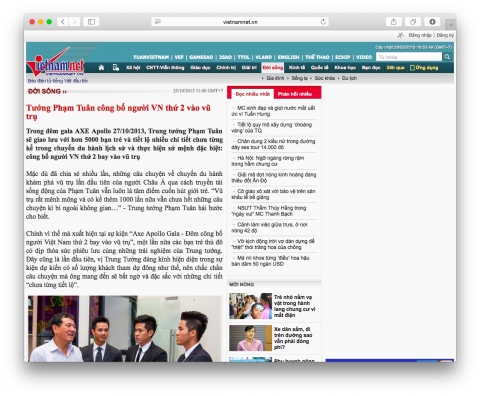Open the Đăng ký register link

pyautogui.click(x=445, y=35)
